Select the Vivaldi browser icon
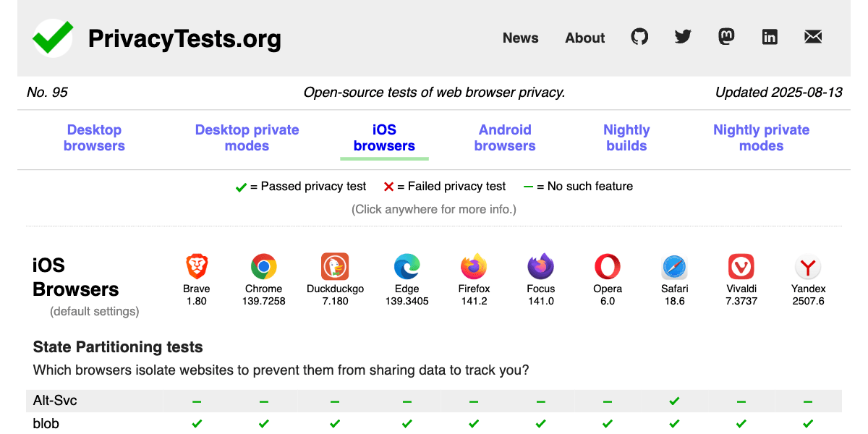The width and height of the screenshot is (868, 434). click(741, 265)
